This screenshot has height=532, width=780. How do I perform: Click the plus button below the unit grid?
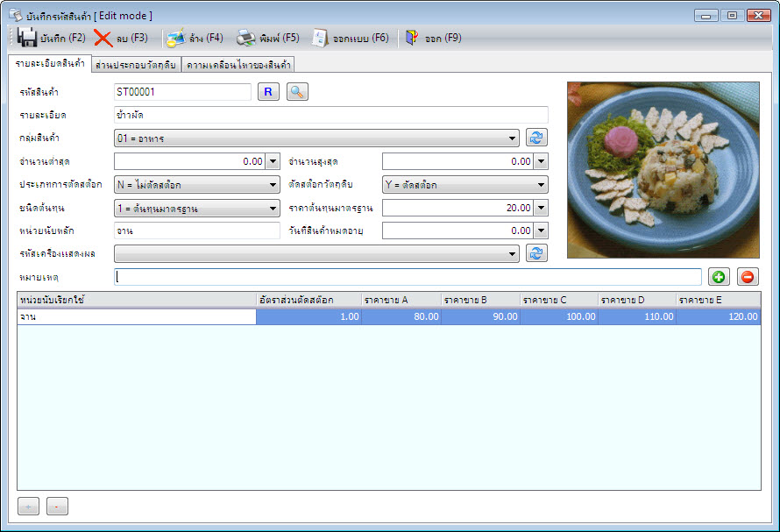[28, 507]
